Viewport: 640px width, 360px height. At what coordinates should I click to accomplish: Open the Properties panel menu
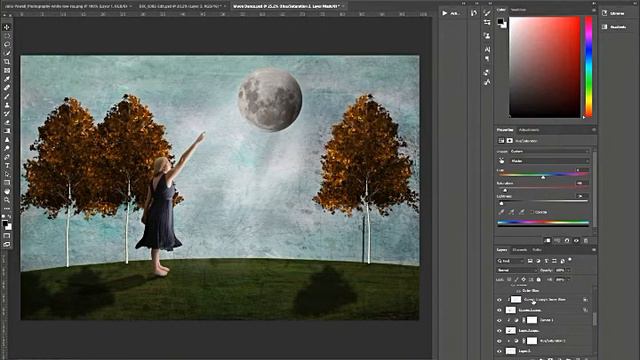point(593,130)
